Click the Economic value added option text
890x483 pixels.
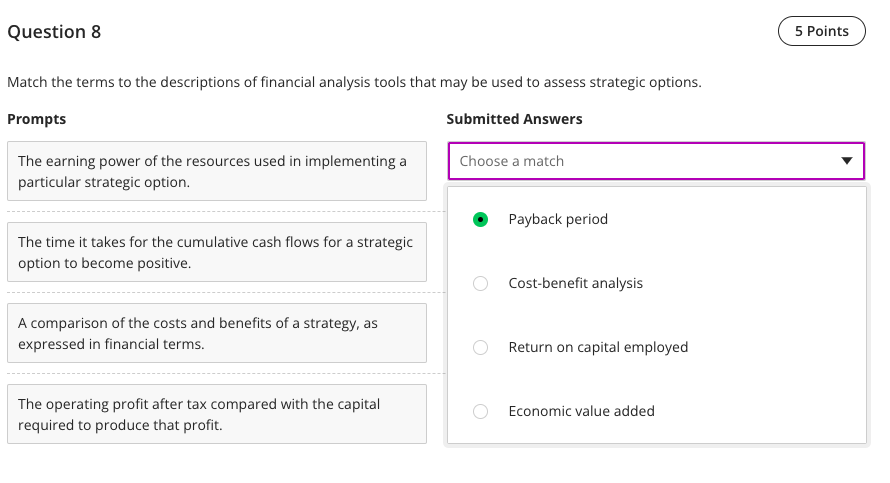coord(581,411)
